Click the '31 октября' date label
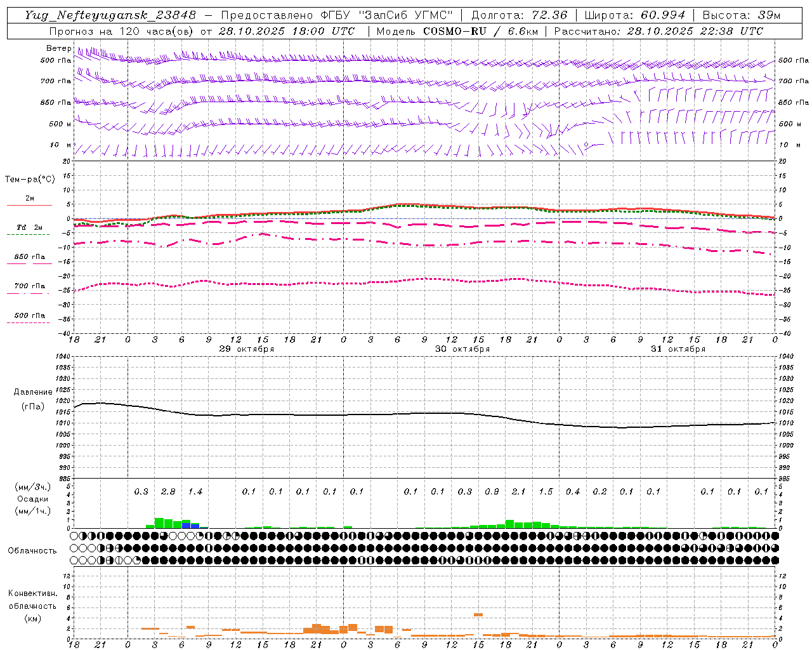This screenshot has height=650, width=812. [x=678, y=349]
